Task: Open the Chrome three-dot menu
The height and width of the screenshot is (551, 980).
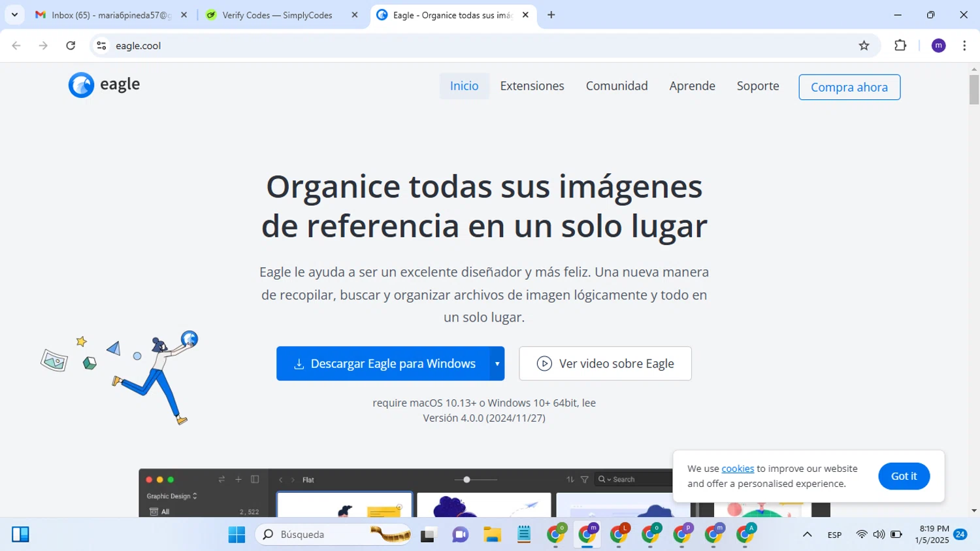Action: [964, 46]
